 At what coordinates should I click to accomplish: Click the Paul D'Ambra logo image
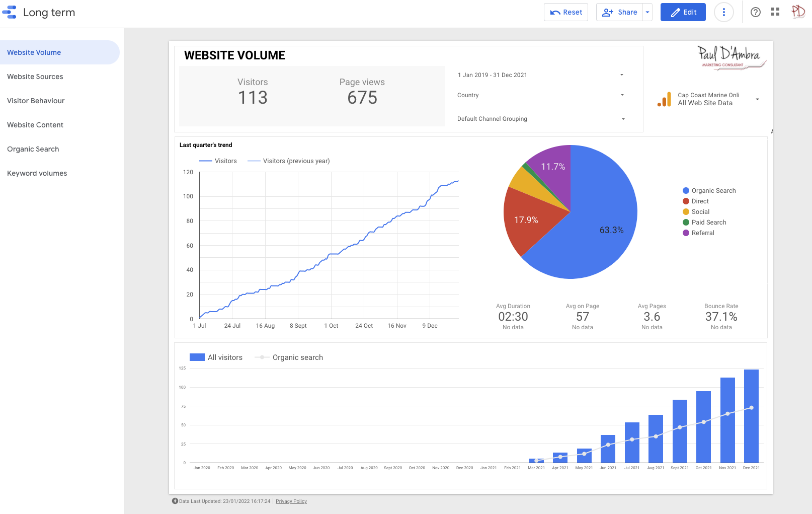732,57
